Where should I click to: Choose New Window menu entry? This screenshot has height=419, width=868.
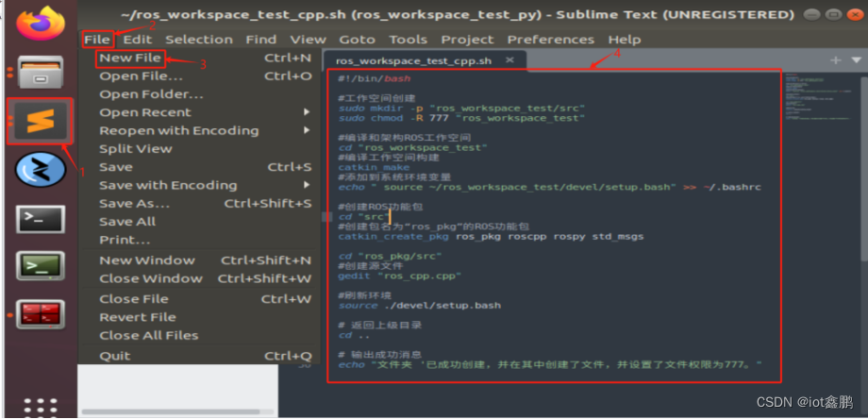[x=199, y=260]
